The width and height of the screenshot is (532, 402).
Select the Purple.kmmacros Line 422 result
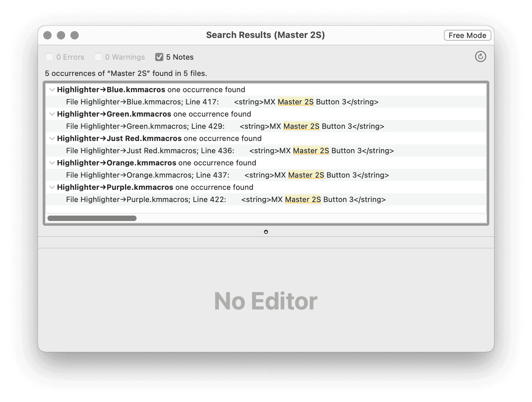tap(266, 199)
